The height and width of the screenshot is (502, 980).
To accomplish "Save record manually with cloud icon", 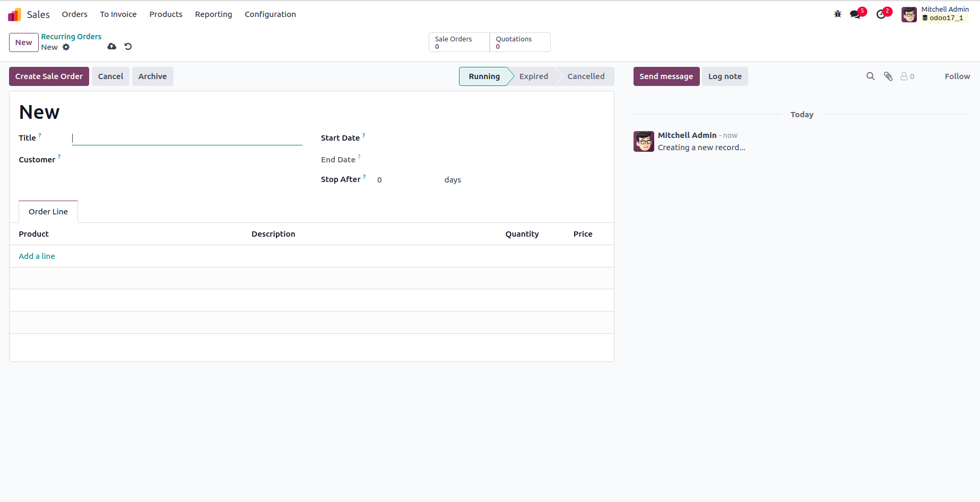I will (x=112, y=47).
